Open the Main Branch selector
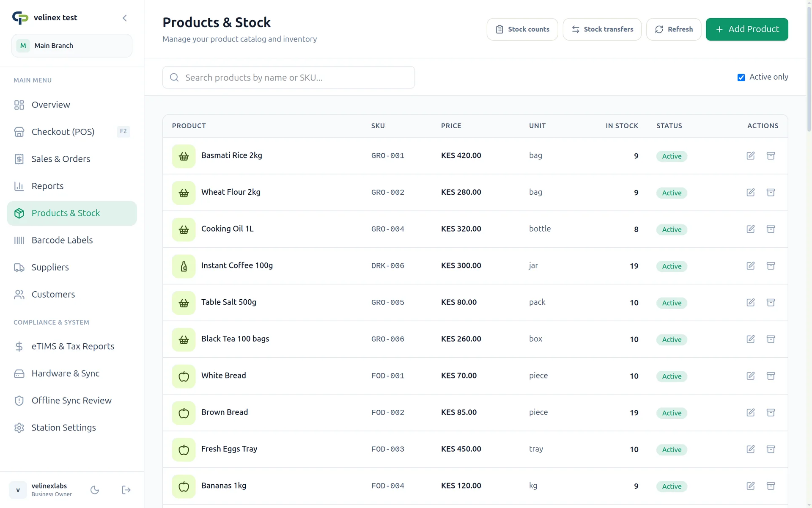 (x=72, y=46)
